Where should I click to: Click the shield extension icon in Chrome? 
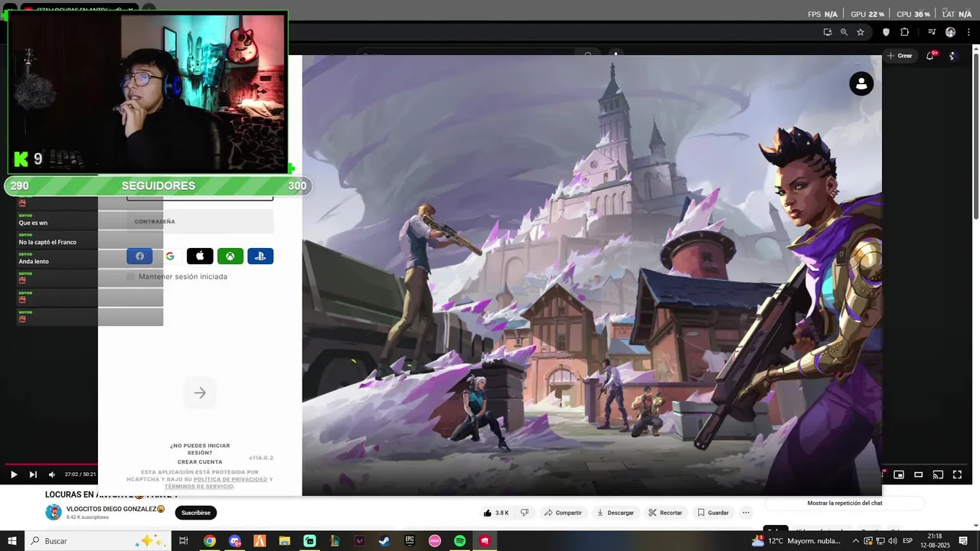pyautogui.click(x=887, y=32)
